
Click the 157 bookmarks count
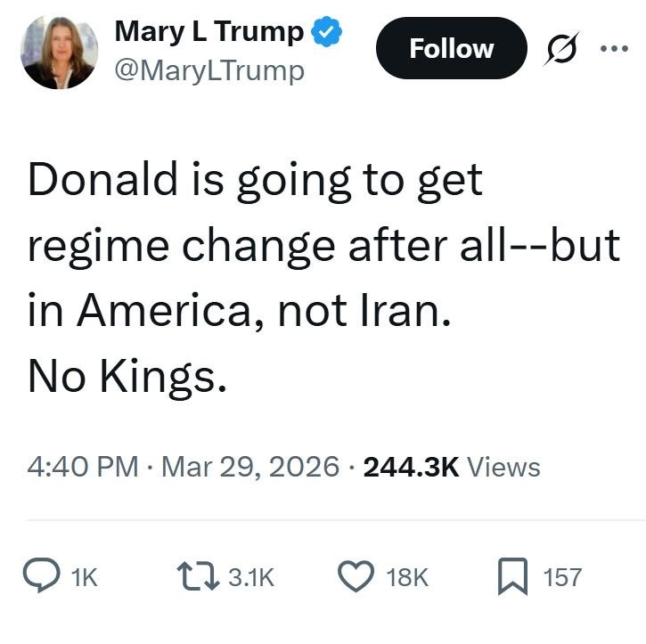(x=562, y=577)
